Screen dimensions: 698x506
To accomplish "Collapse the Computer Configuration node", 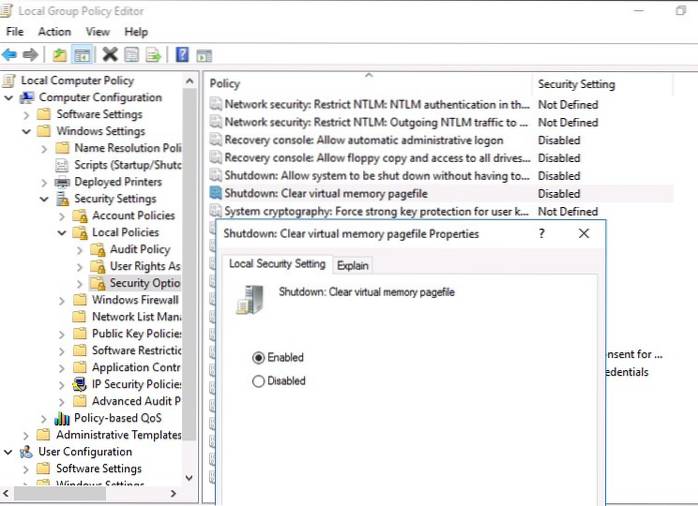I will point(9,98).
